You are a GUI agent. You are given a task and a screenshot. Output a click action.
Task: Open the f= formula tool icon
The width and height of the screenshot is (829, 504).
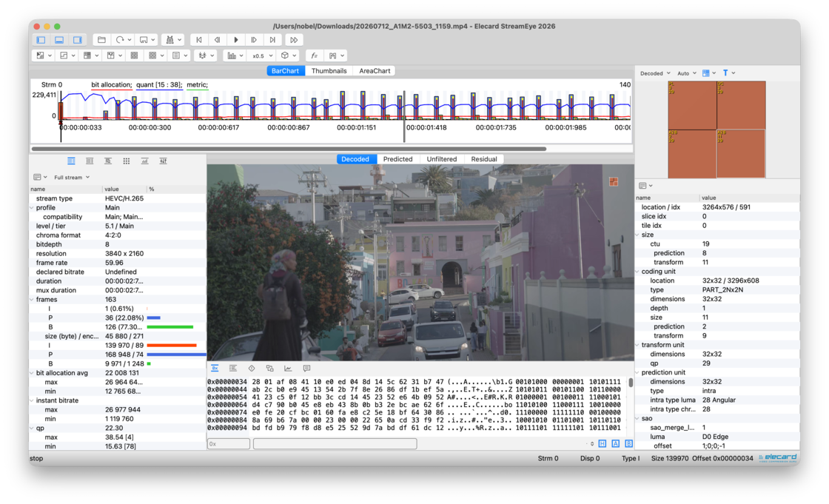click(314, 56)
